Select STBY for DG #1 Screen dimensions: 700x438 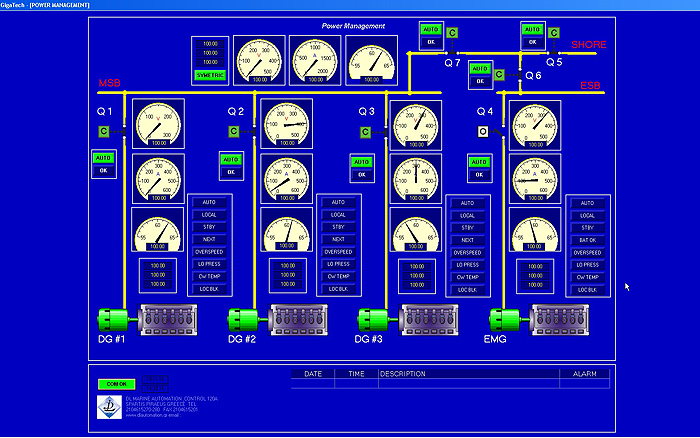tap(209, 227)
